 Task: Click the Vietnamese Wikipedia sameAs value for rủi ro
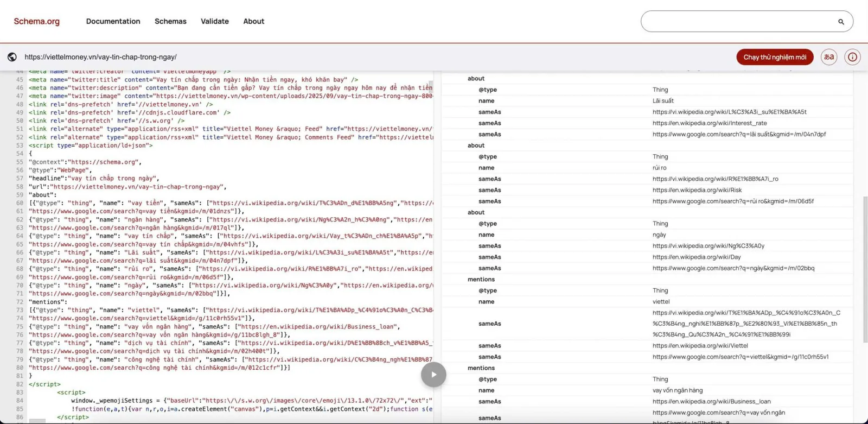[716, 179]
